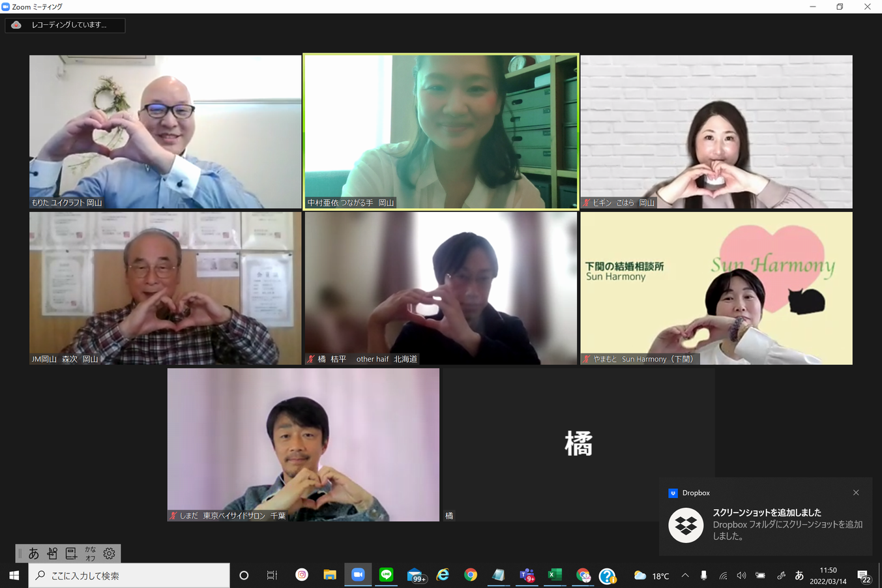
Task: Open the Mail app with 99+ badge
Action: pos(415,575)
